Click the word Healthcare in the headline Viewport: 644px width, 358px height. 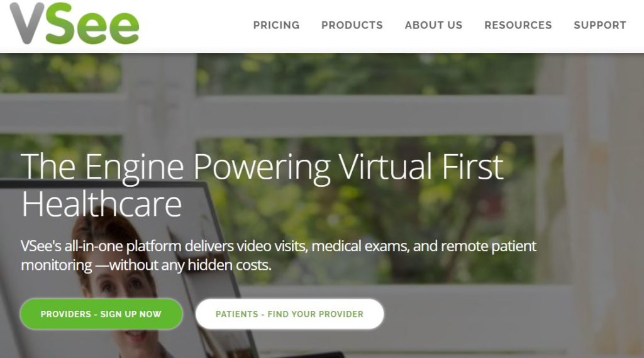point(101,204)
